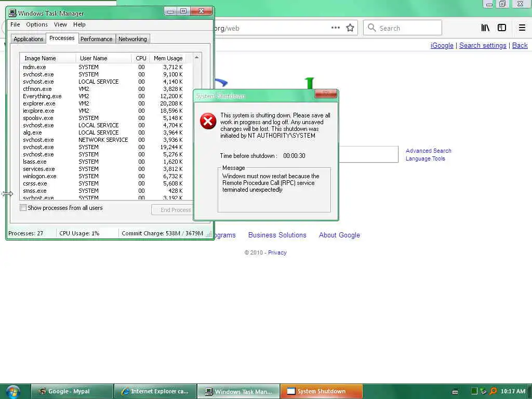Sort processes by User Name column
Image resolution: width=532 pixels, height=399 pixels.
pyautogui.click(x=104, y=58)
